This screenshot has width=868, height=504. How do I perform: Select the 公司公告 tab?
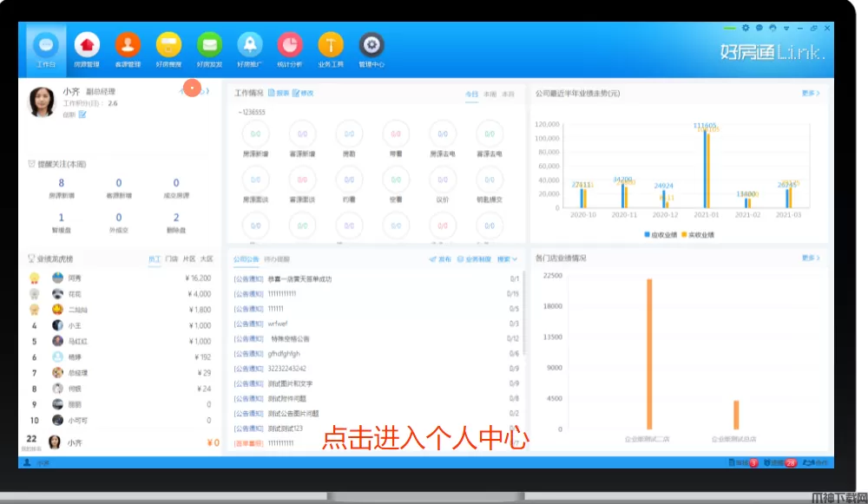click(246, 259)
